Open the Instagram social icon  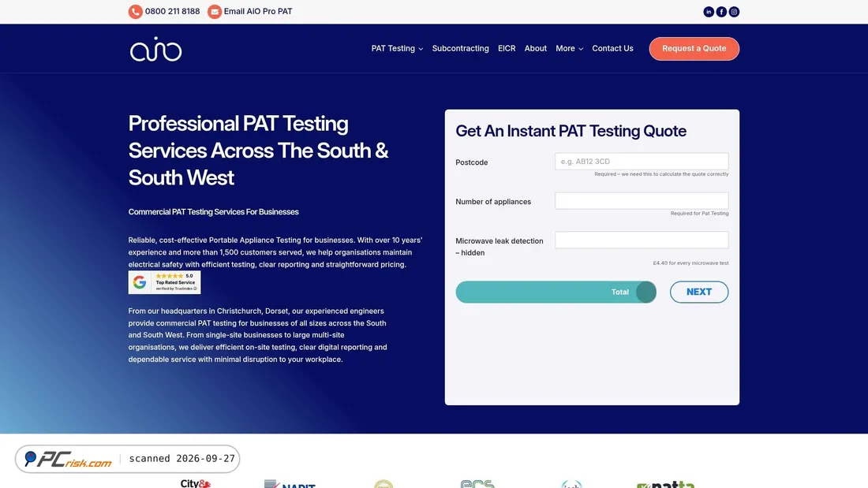[x=734, y=12]
